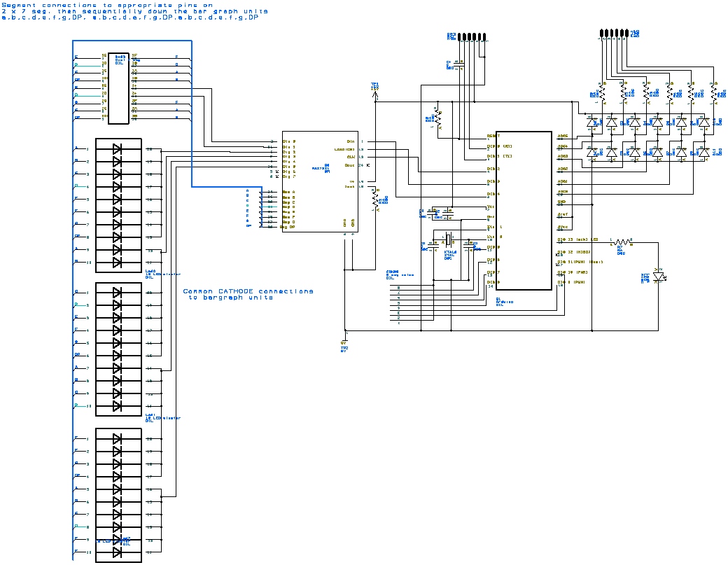Select the rightmost resistor in the six-resistor array
This screenshot has height=565, width=728.
[714, 93]
